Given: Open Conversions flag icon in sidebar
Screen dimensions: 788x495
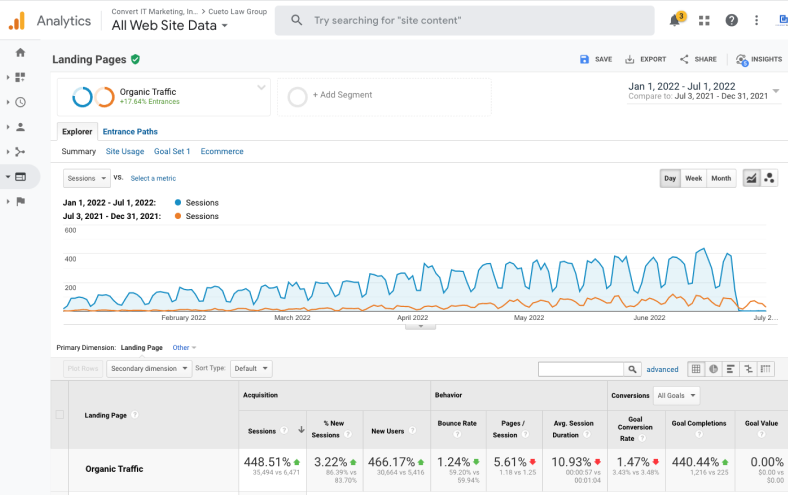Looking at the screenshot, I should (x=20, y=201).
